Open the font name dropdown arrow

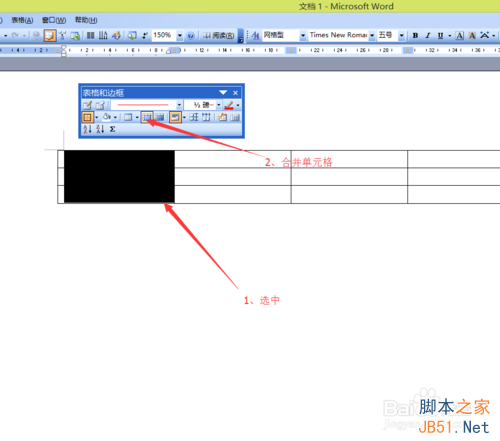372,35
